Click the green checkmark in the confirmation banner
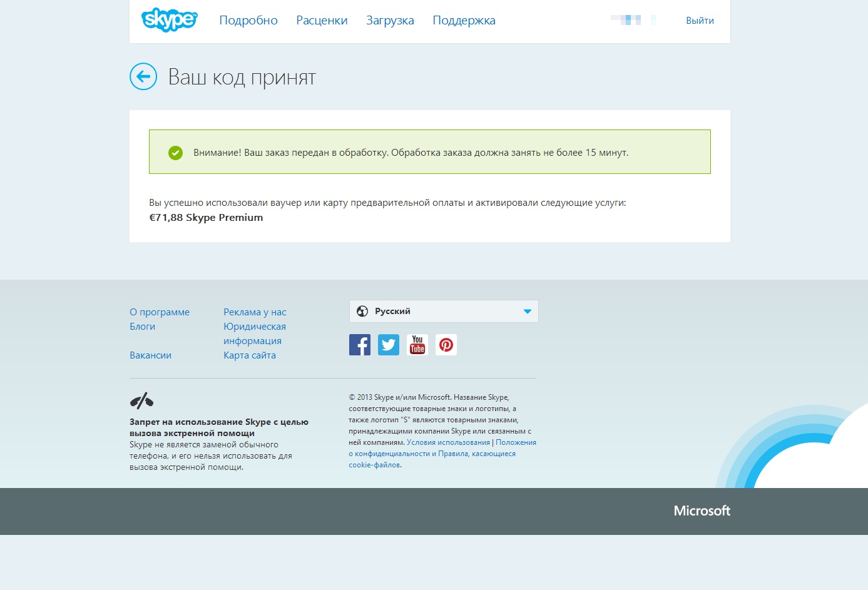Screen dimensions: 868x590 (176, 152)
